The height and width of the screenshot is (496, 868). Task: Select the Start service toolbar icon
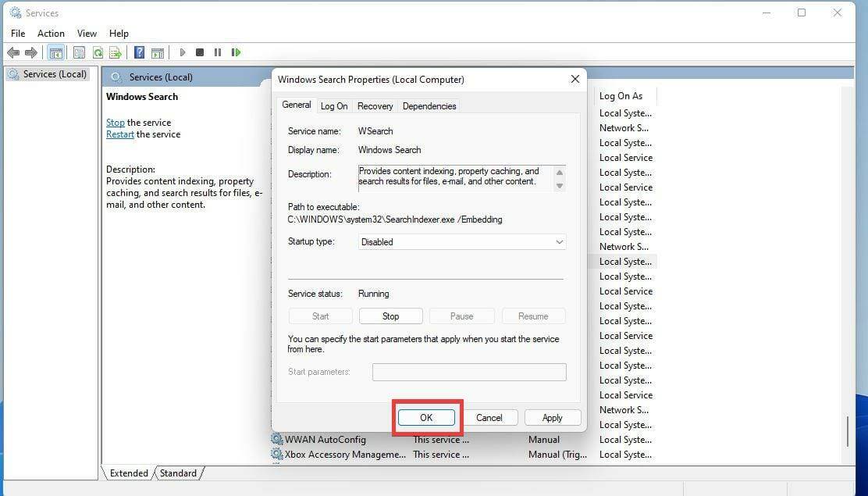point(182,52)
